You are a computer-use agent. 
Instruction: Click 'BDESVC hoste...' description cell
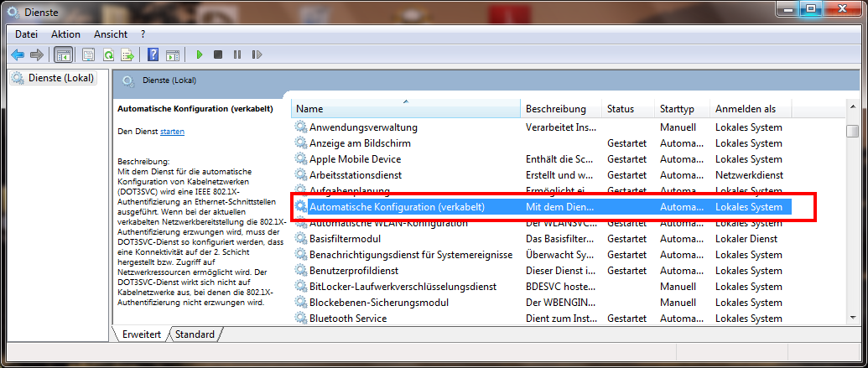click(x=560, y=287)
